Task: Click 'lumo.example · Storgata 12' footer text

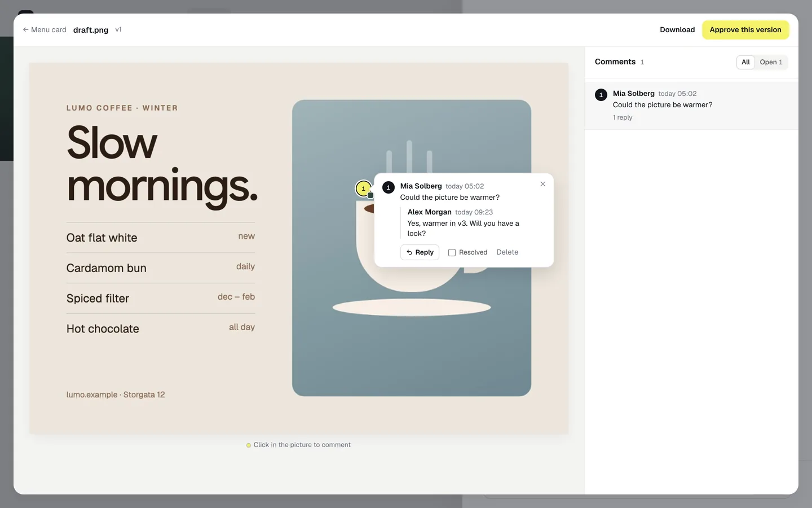Action: tap(116, 395)
